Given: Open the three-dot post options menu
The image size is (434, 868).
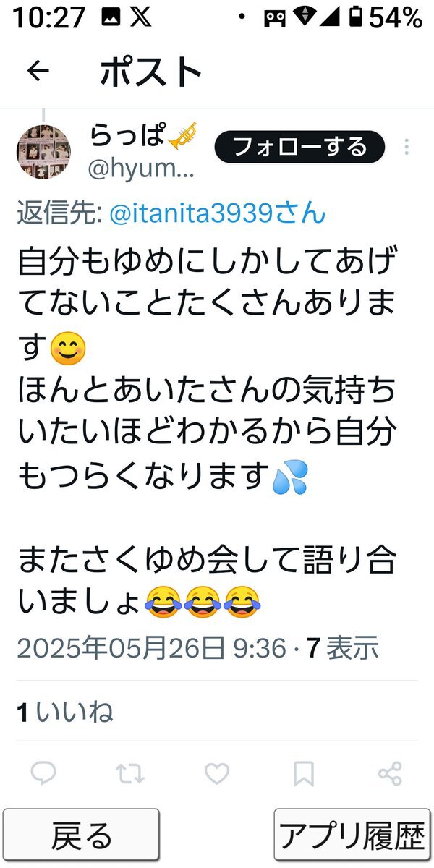Looking at the screenshot, I should coord(407,147).
